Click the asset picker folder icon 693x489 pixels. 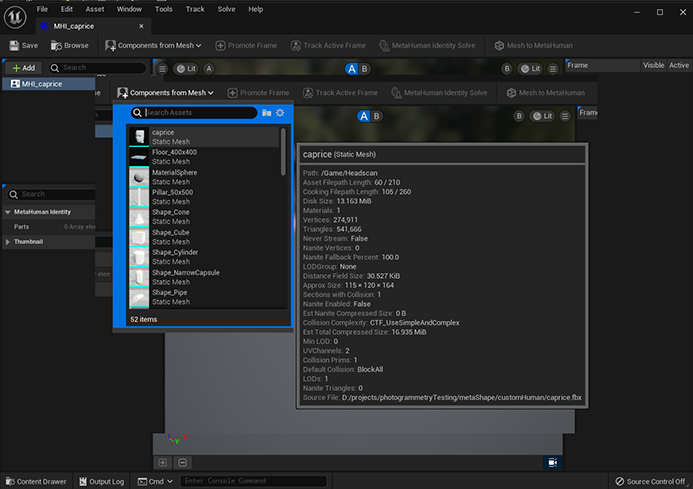[x=266, y=113]
